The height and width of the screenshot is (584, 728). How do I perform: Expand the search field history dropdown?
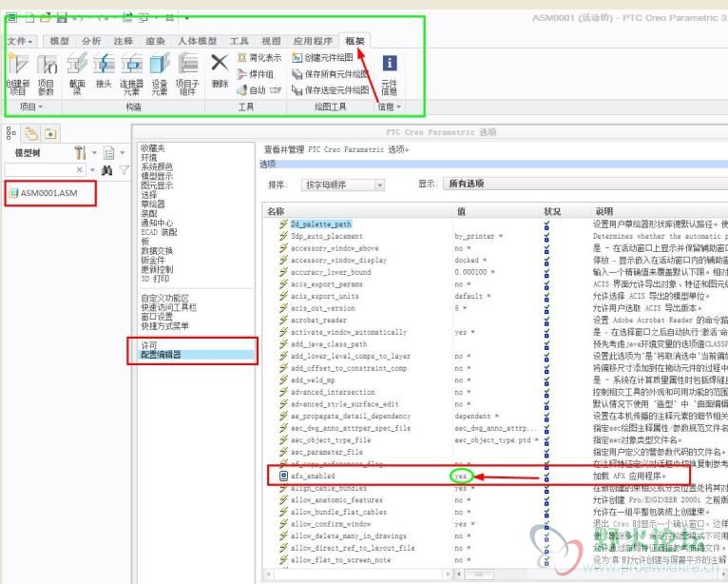[x=92, y=170]
